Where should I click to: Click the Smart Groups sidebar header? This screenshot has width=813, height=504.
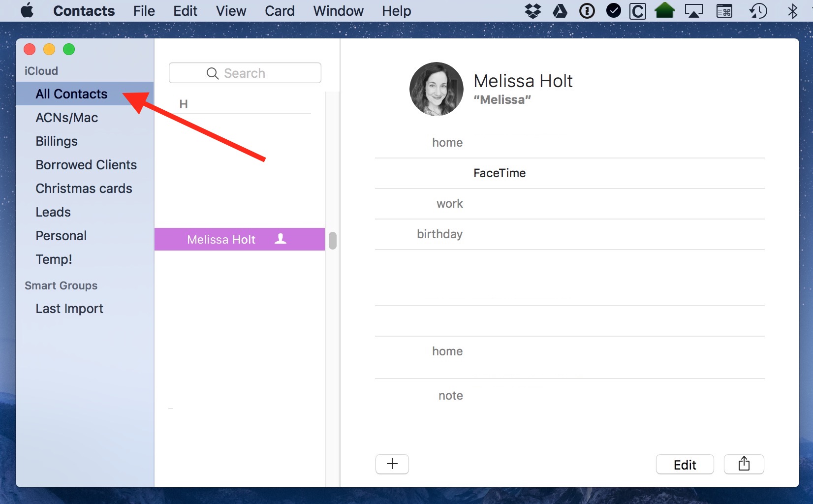pyautogui.click(x=61, y=285)
